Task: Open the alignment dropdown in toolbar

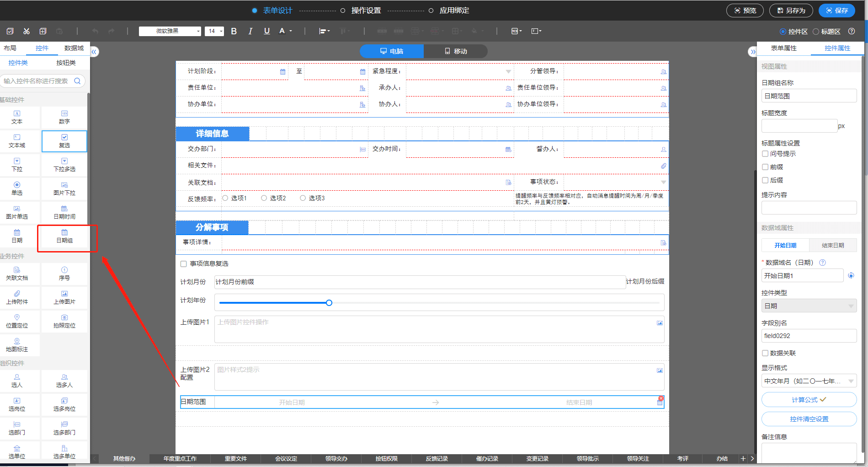Action: (324, 31)
